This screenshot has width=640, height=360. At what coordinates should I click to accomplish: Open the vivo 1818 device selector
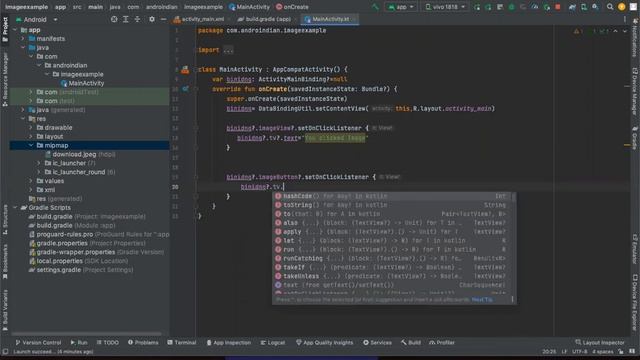(x=445, y=7)
